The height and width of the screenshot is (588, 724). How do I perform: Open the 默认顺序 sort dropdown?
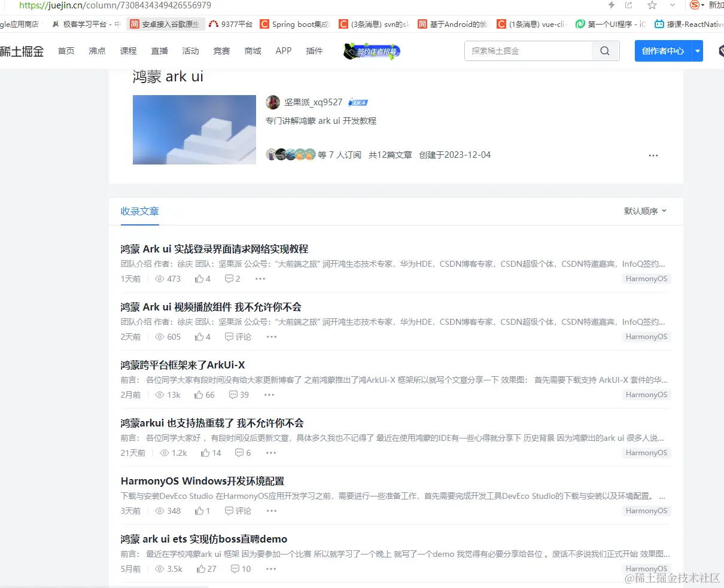[x=645, y=211]
